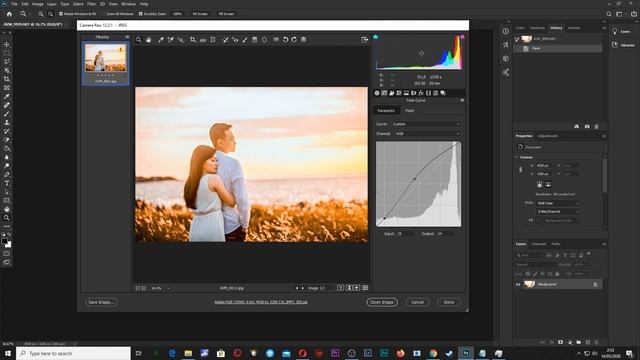Open the Effects fx panel icon
The image size is (640, 360).
(x=421, y=93)
